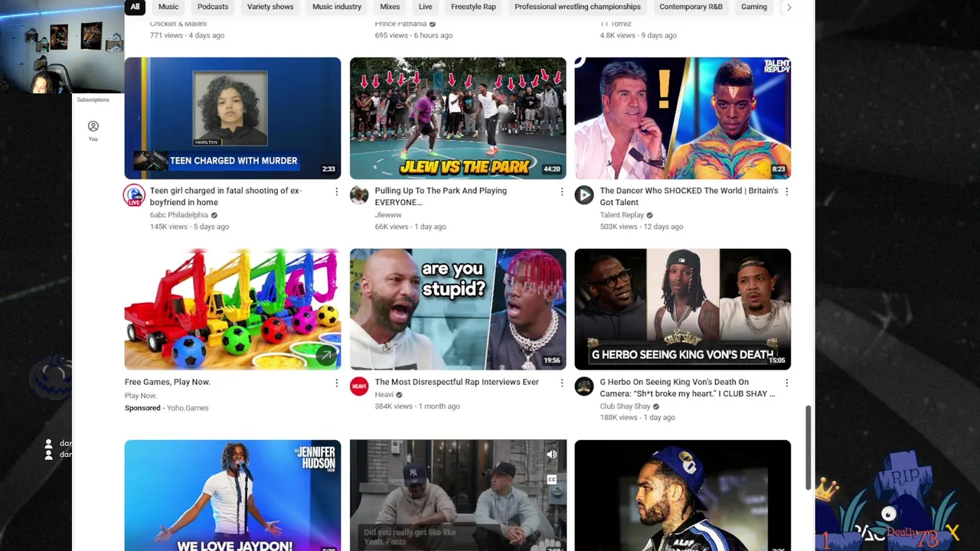Go to Jlewww channel name
The width and height of the screenshot is (980, 551).
click(388, 215)
